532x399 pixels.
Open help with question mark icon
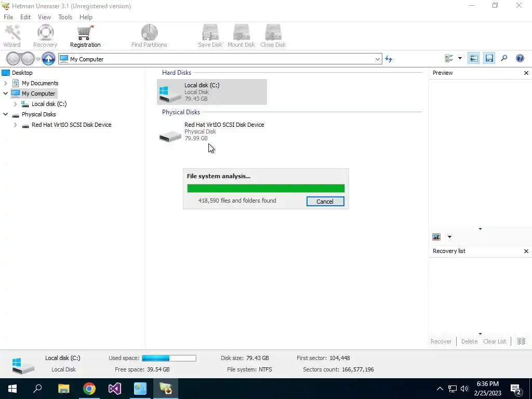click(520, 58)
